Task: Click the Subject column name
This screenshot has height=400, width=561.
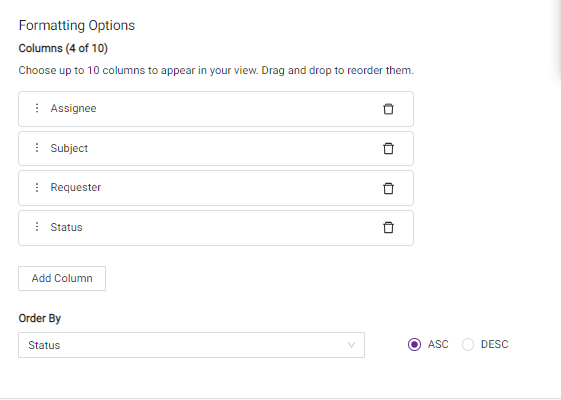Action: (69, 148)
